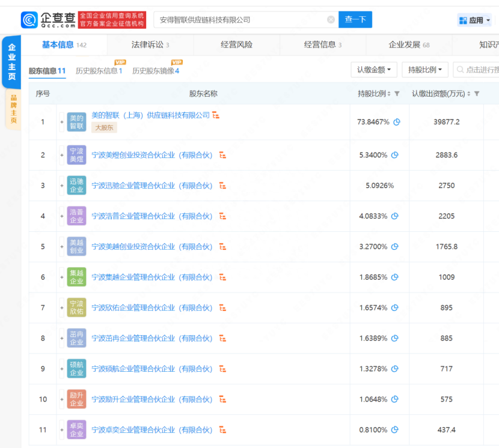Open equity structure icon for 宁波欣佑企业管理
This screenshot has height=448, width=499.
(223, 308)
